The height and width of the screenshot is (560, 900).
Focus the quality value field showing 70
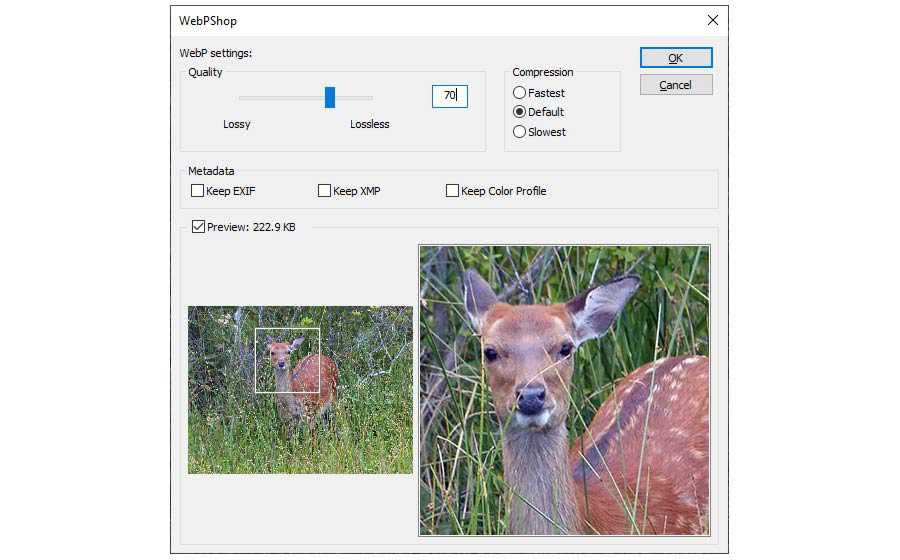click(449, 96)
